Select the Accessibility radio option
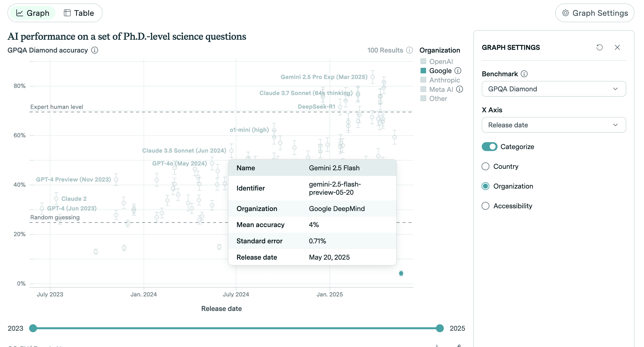Image resolution: width=644 pixels, height=347 pixels. coord(485,206)
